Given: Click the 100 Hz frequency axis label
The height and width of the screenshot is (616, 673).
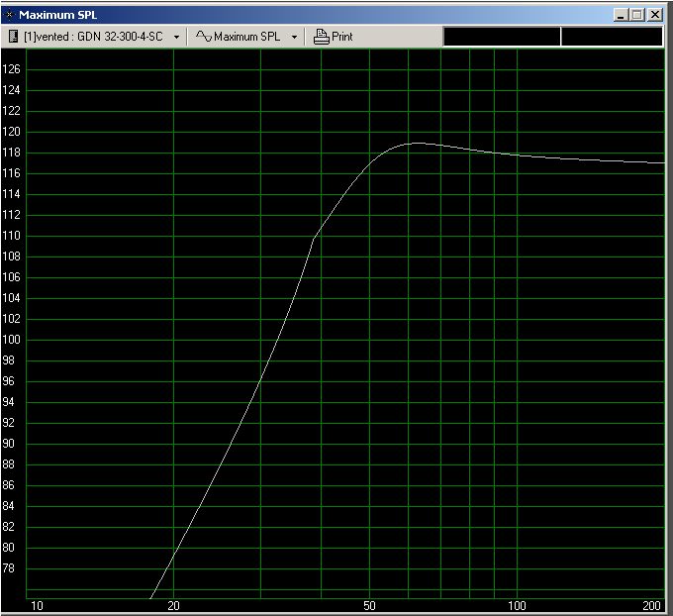Looking at the screenshot, I should click(517, 606).
